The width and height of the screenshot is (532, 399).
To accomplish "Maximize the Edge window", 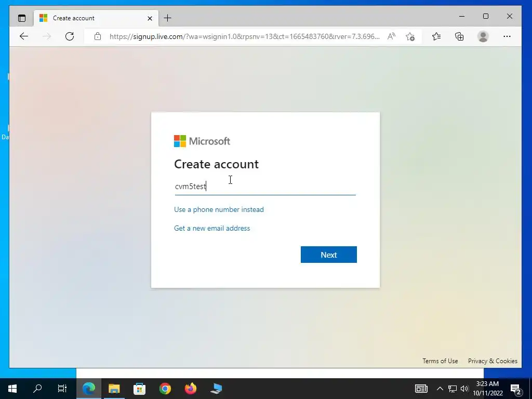I will tap(486, 16).
